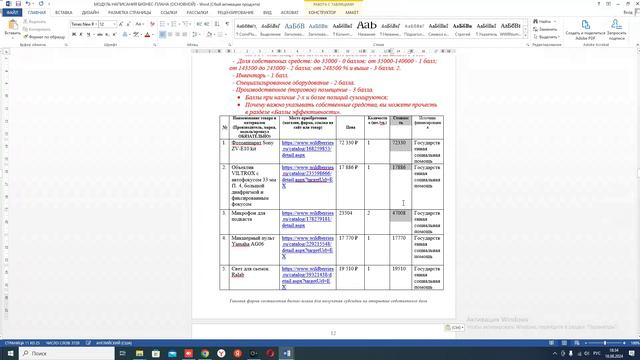640x360 pixels.
Task: Switch to Read Mode view in status bar
Action: pyautogui.click(x=551, y=343)
